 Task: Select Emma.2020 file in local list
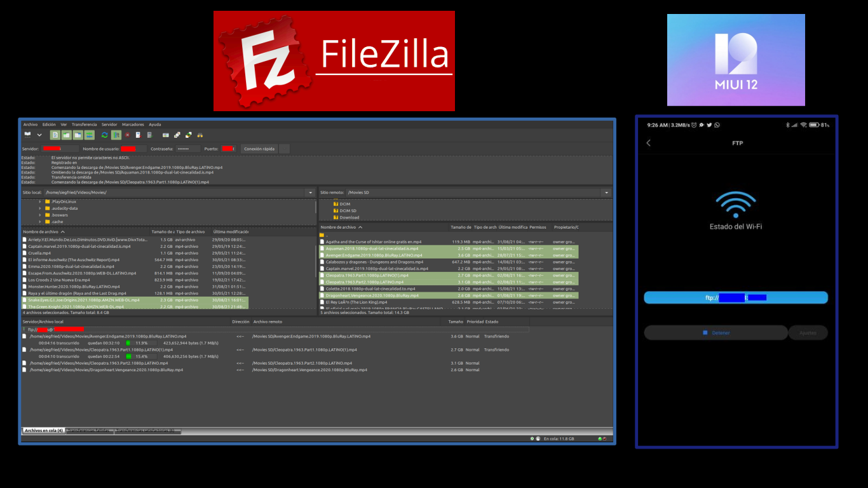coord(135,266)
